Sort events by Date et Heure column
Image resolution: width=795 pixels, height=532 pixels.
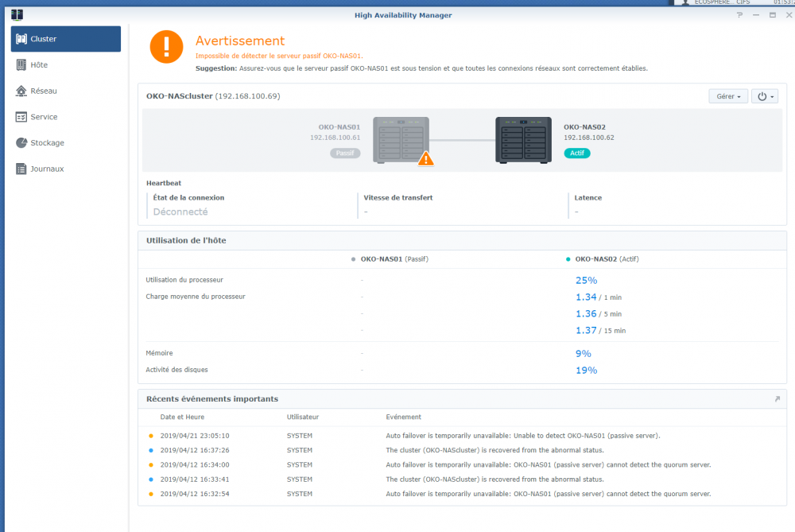(x=182, y=417)
